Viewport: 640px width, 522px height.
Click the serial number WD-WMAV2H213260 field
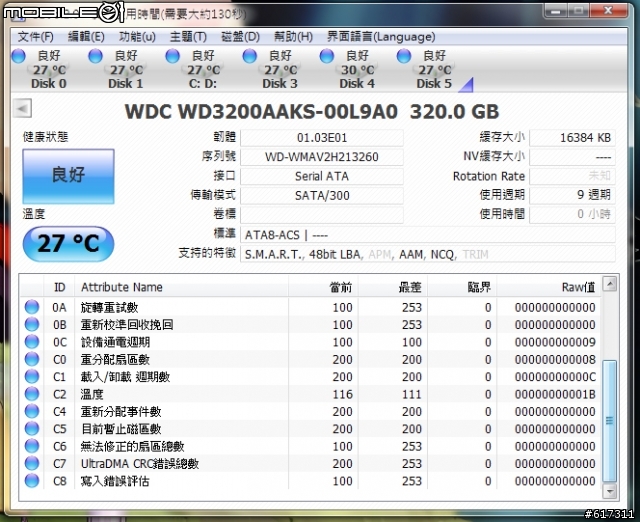(322, 157)
